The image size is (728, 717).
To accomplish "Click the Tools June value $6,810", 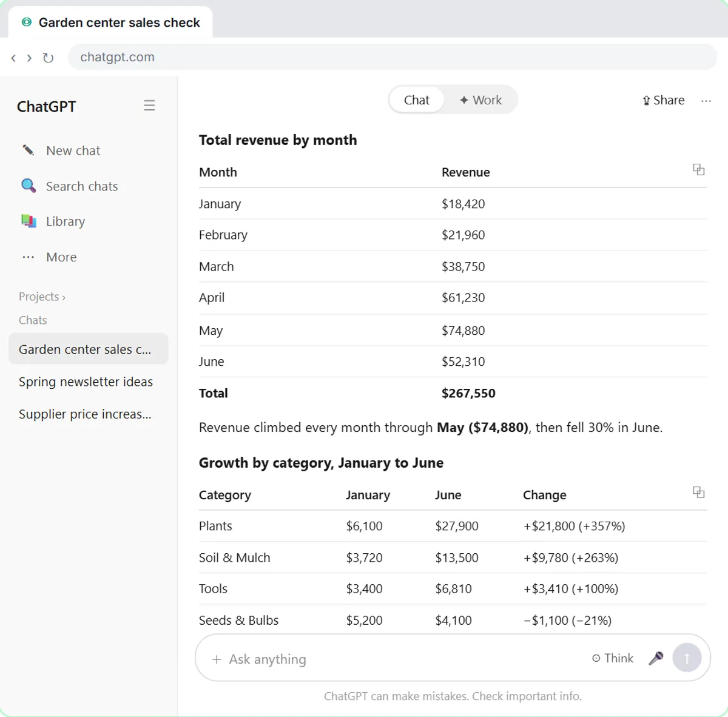I will 453,588.
